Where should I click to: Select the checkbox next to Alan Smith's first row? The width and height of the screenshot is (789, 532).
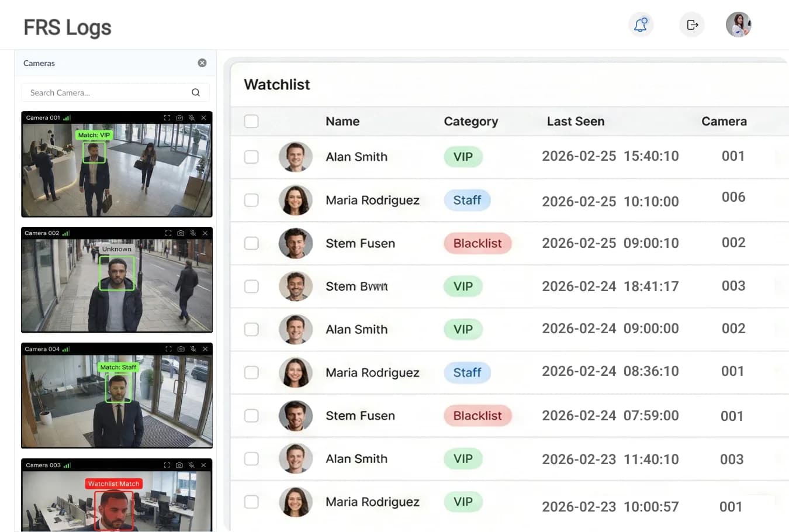coord(251,157)
